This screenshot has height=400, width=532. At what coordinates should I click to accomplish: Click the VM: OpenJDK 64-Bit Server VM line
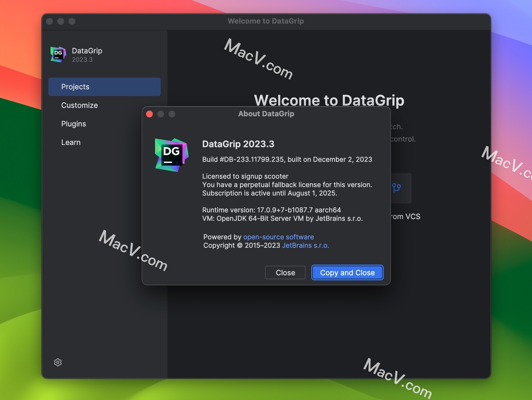coord(282,218)
